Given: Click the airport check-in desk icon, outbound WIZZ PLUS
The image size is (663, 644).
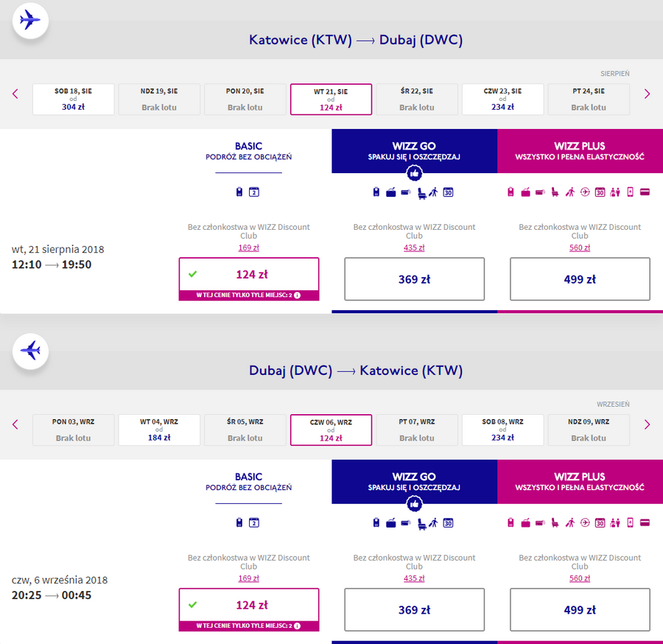Looking at the screenshot, I should 615,192.
